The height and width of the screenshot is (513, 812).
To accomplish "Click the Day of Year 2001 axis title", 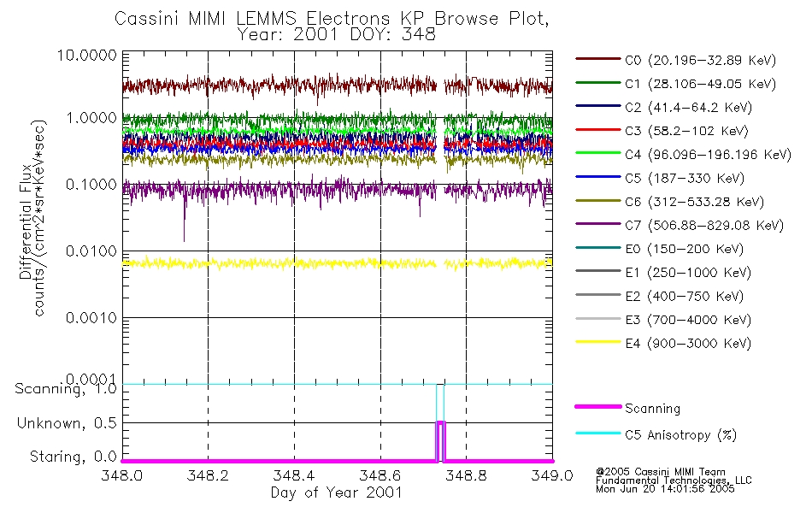I will 337,492.
